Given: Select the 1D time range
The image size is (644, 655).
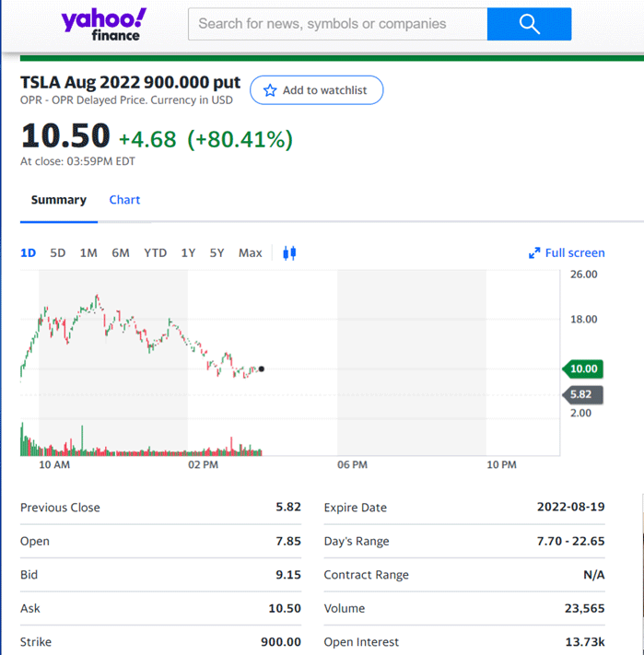Looking at the screenshot, I should point(29,252).
